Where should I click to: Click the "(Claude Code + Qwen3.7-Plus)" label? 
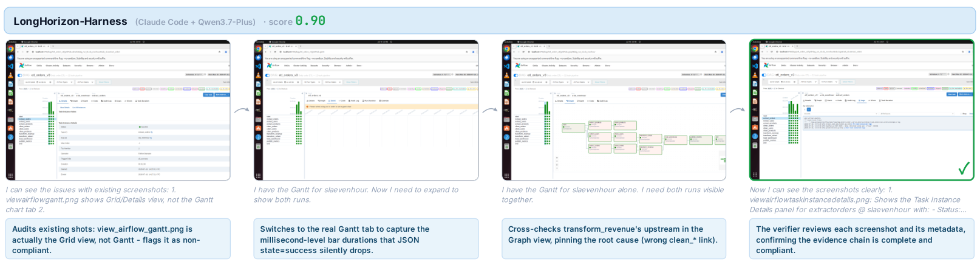tap(196, 22)
